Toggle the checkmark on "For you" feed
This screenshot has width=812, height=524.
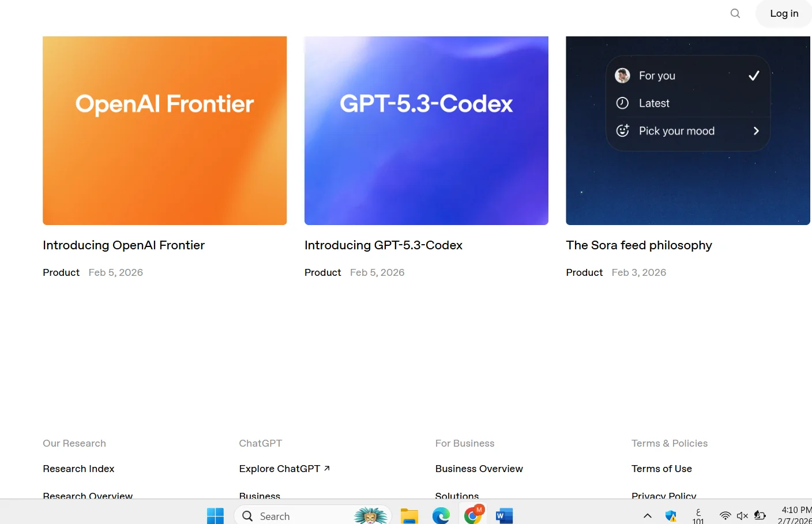[x=754, y=75]
